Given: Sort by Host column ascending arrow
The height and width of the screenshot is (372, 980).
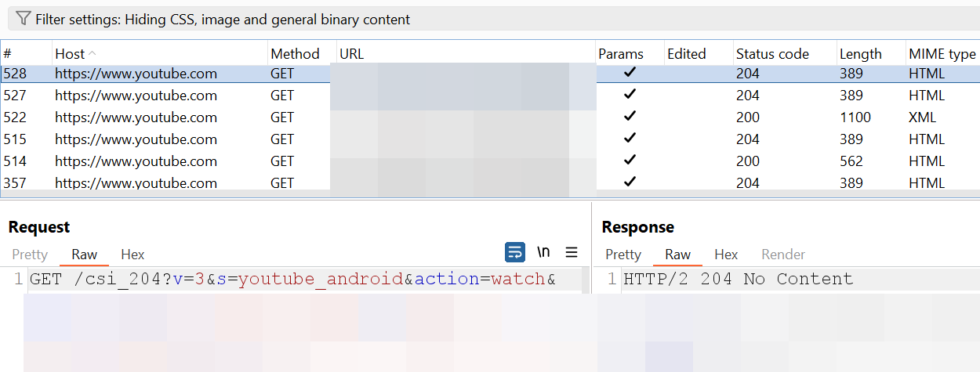Looking at the screenshot, I should [93, 53].
